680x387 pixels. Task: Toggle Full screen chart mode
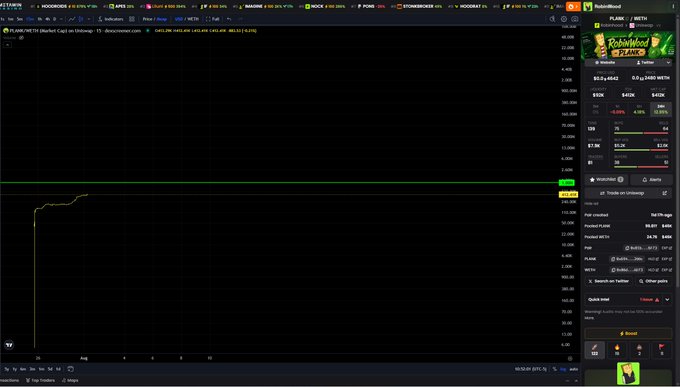pyautogui.click(x=212, y=19)
